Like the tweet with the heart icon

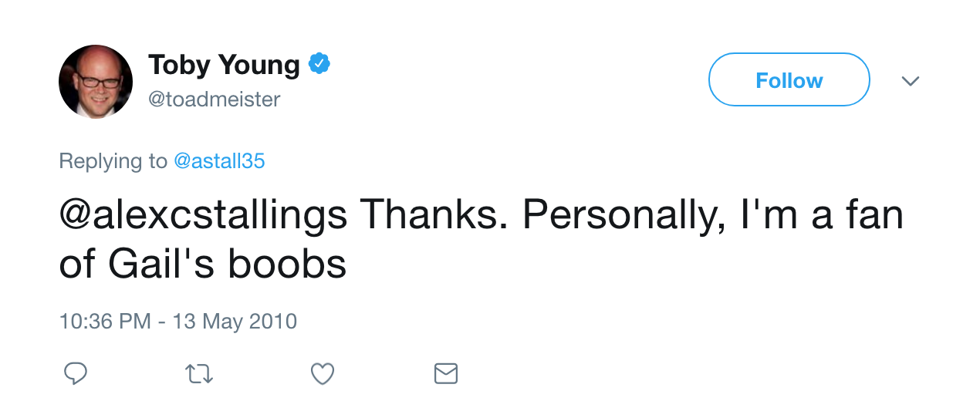[x=323, y=374]
